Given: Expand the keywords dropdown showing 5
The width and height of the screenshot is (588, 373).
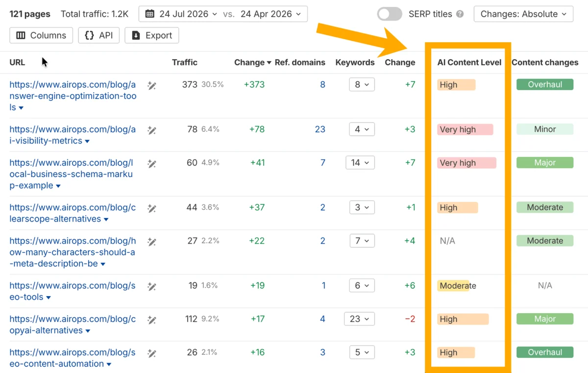Looking at the screenshot, I should tap(362, 352).
